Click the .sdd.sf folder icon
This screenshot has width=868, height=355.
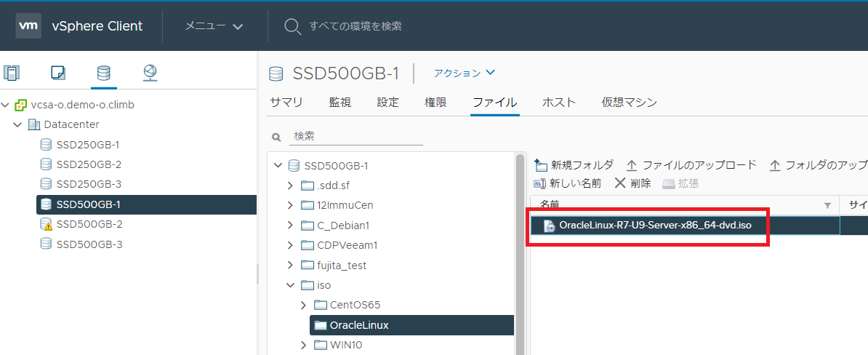coord(308,186)
